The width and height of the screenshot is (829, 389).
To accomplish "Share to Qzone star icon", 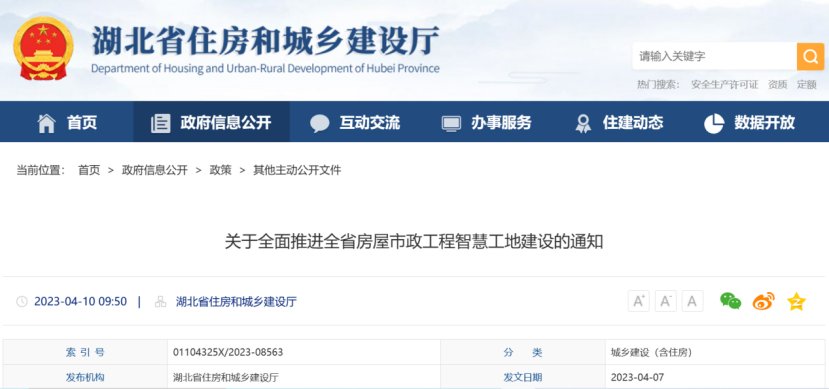I will [x=796, y=301].
